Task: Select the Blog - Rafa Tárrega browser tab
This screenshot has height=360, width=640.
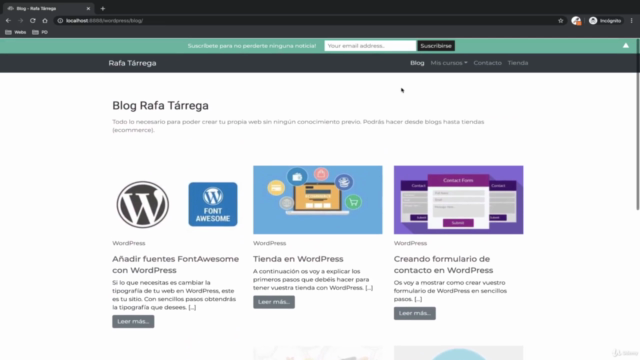Action: click(x=48, y=8)
